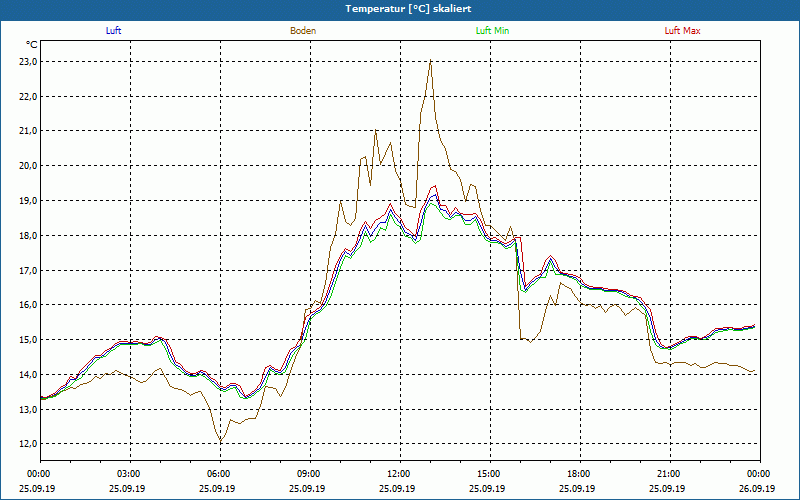800x500 pixels.
Task: Click the 15,0 y-axis value
Action: click(28, 340)
